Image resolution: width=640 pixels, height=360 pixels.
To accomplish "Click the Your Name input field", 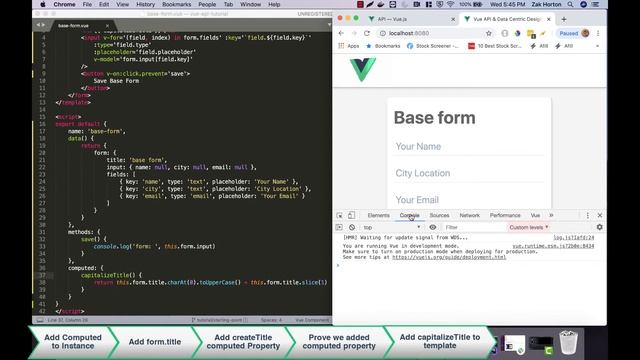I will [469, 146].
